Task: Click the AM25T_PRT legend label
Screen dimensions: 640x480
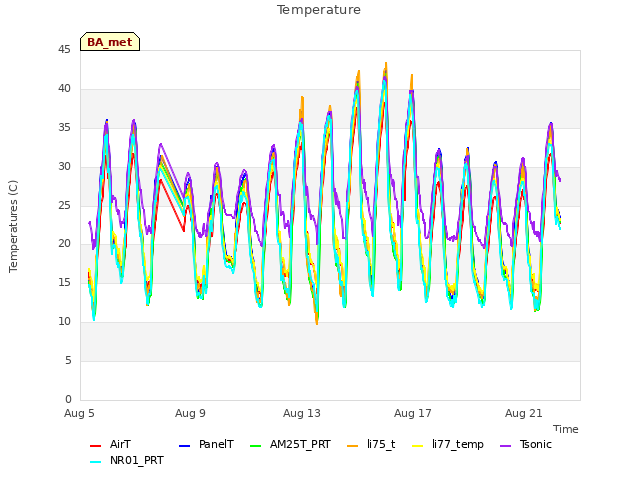Action: [300, 444]
